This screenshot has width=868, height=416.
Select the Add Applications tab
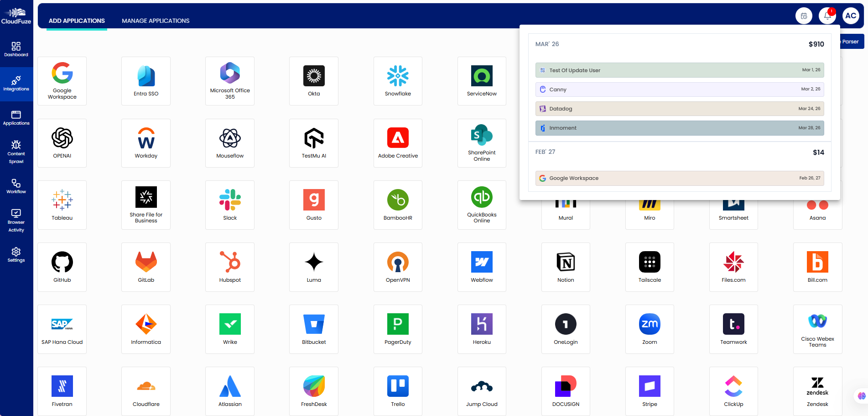click(x=77, y=21)
